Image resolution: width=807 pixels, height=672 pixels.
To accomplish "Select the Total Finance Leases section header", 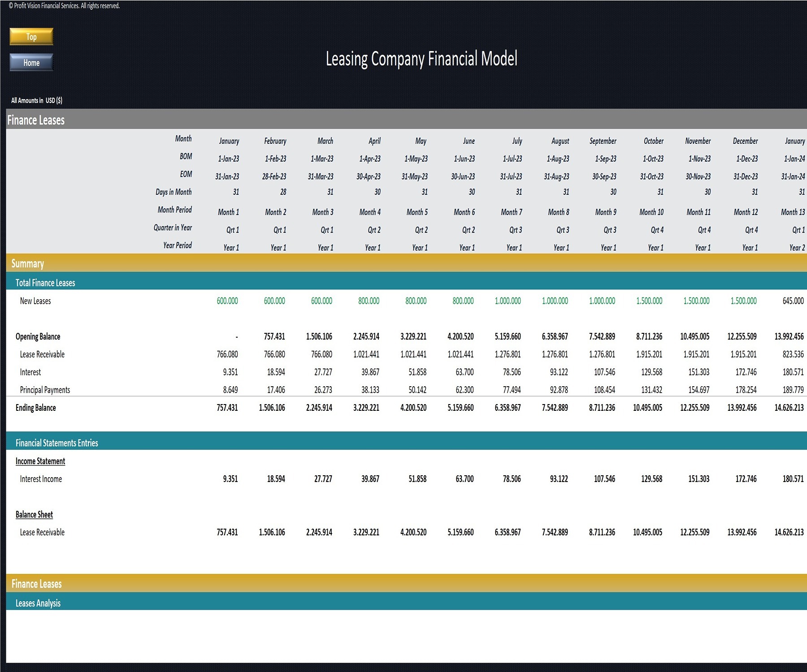I will (x=45, y=283).
